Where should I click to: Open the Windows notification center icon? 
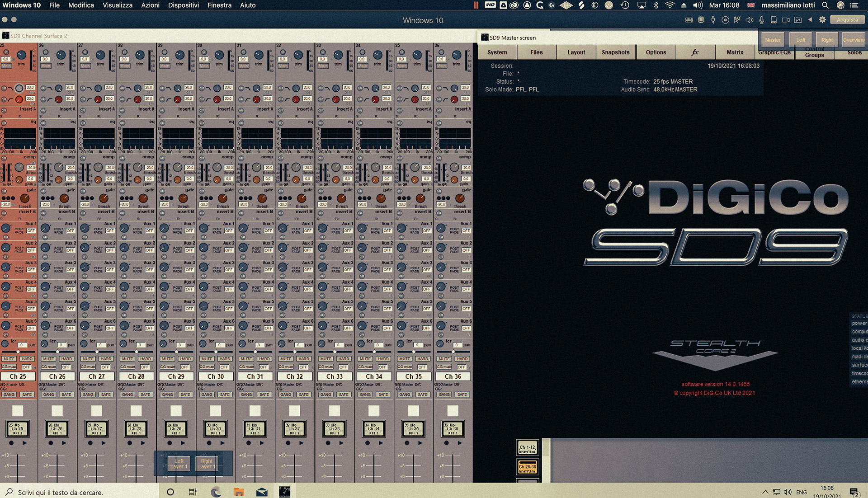point(854,493)
